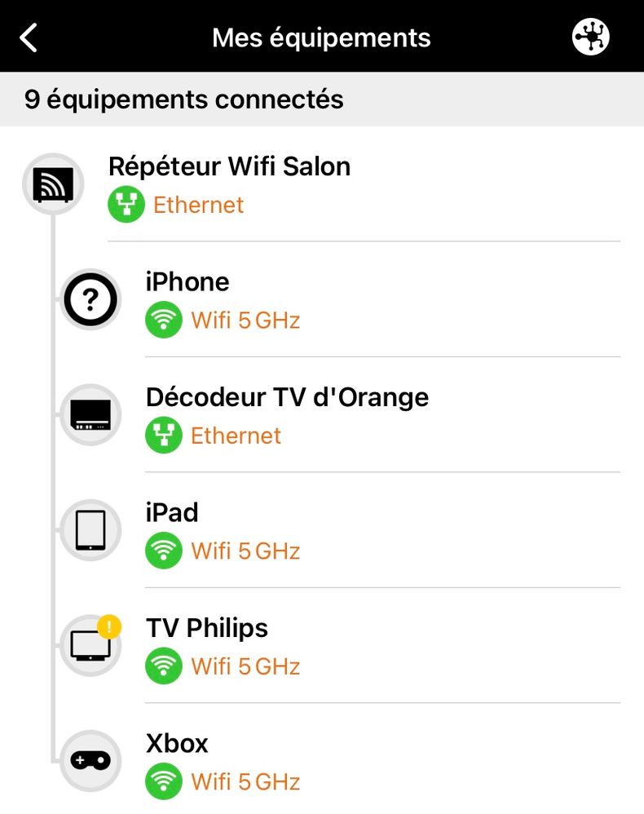Tap the Wifi 5 GHz label under Xbox

click(x=245, y=782)
